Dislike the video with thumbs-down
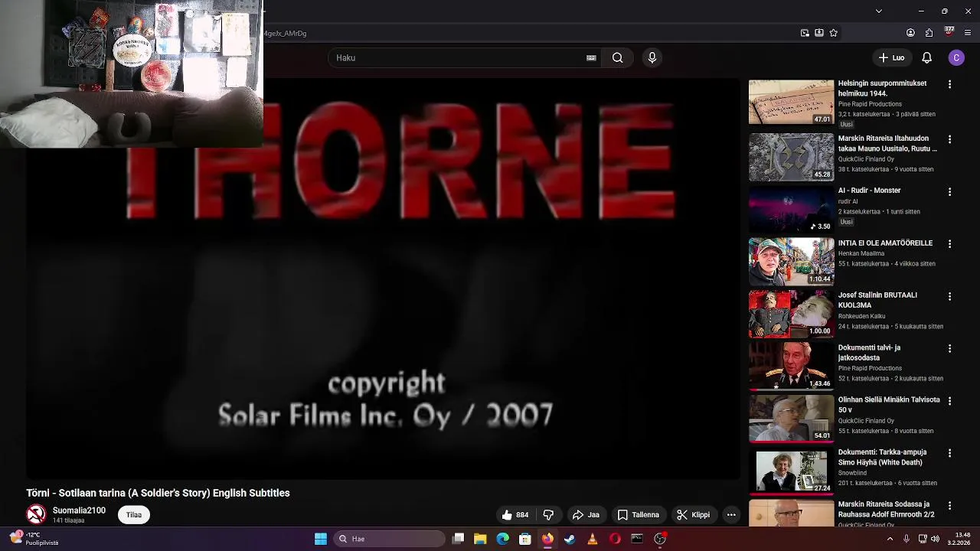The image size is (980, 551). coord(548,515)
